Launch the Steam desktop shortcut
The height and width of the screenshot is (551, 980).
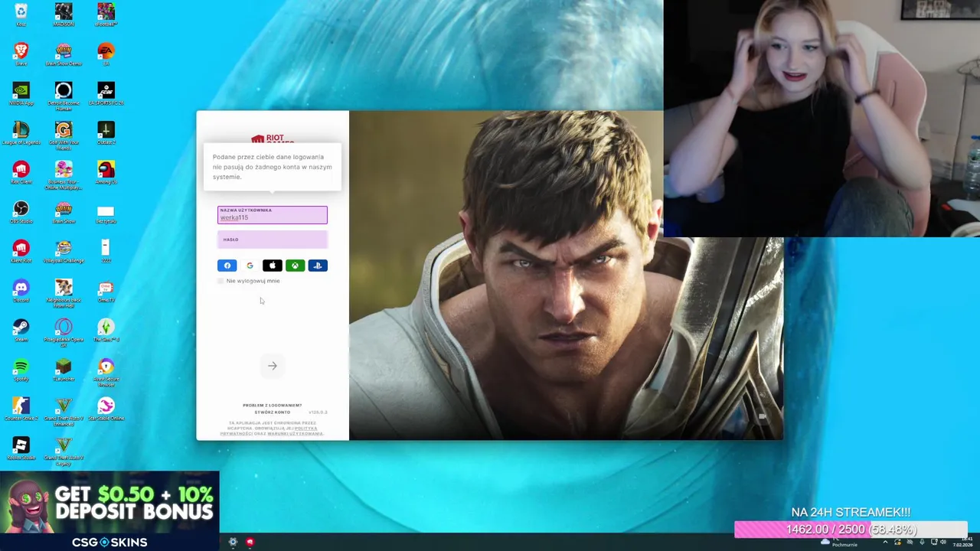pos(21,331)
